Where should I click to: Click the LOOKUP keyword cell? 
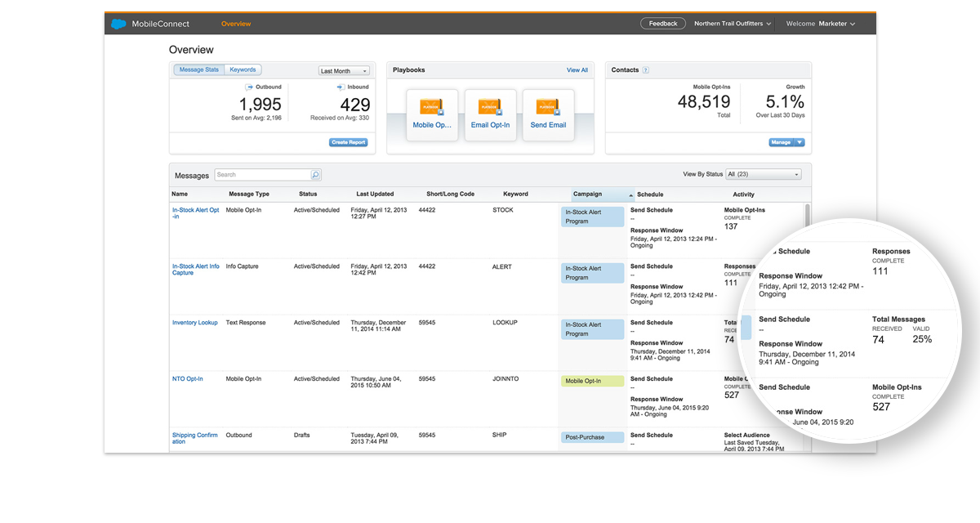(x=505, y=323)
